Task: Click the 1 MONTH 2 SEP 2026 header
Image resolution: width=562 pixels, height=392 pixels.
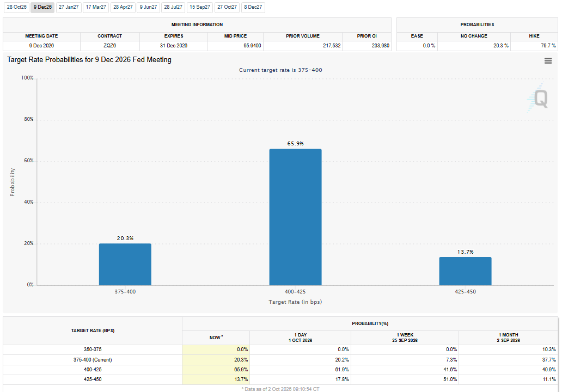Action: point(508,338)
